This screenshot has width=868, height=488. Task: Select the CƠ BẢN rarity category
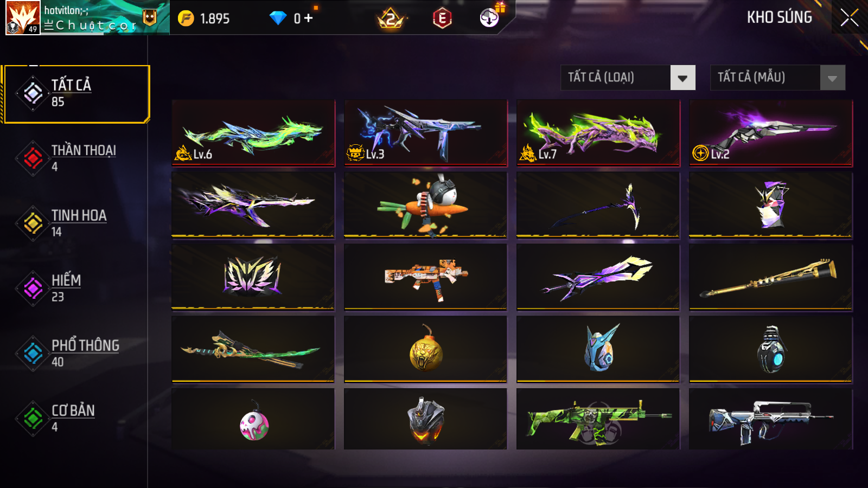(76, 419)
